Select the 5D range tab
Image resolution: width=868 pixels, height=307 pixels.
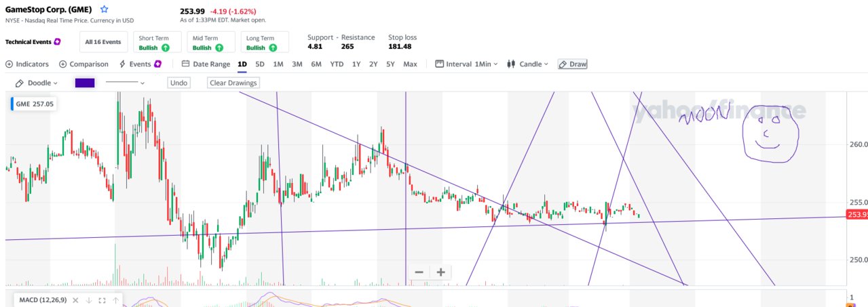pos(260,64)
